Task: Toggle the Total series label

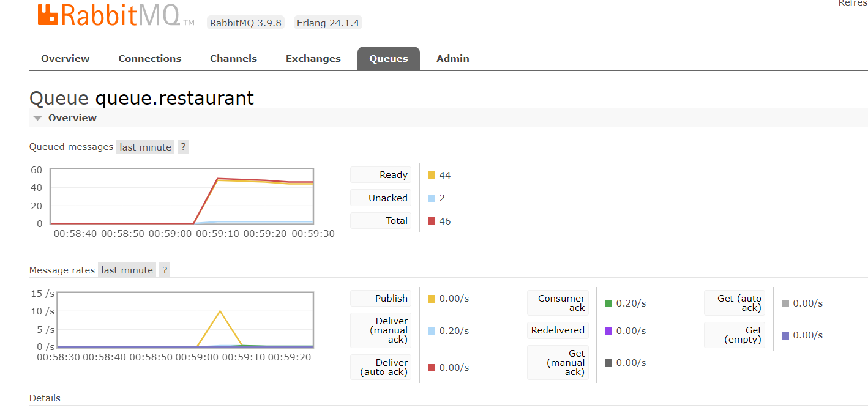Action: [381, 221]
